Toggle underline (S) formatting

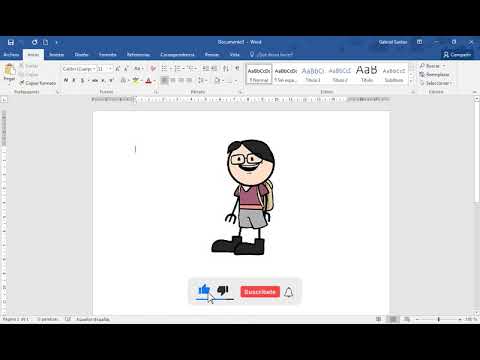point(83,80)
